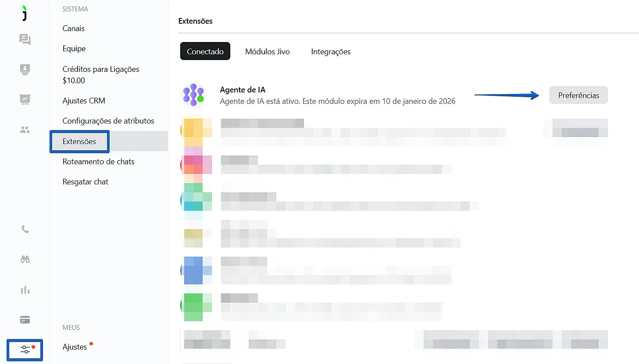Open Créditos para Ligações section
639x364 pixels.
[x=101, y=74]
